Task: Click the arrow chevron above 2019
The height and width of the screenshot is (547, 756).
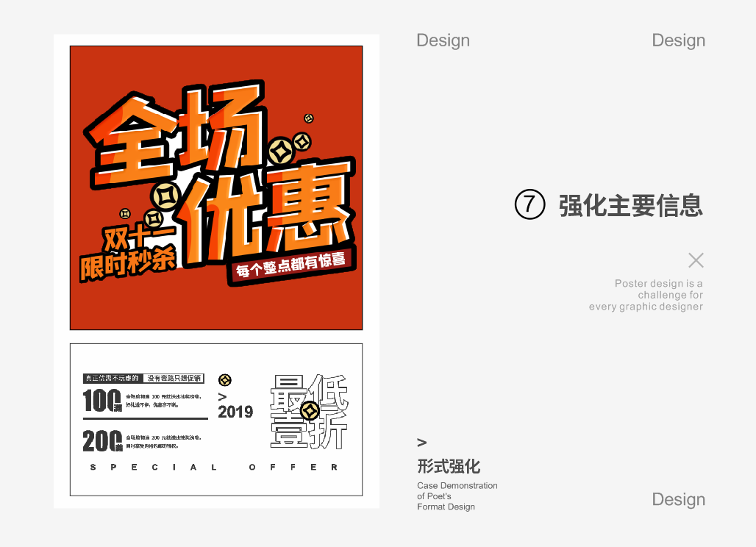Action: pos(222,397)
